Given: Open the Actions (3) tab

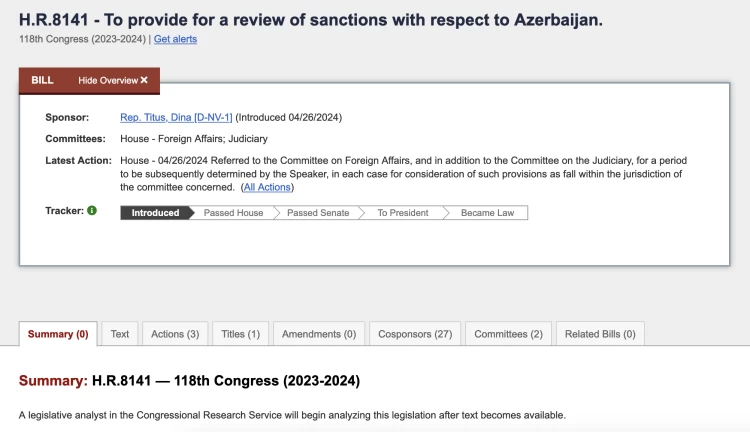Looking at the screenshot, I should pyautogui.click(x=175, y=334).
